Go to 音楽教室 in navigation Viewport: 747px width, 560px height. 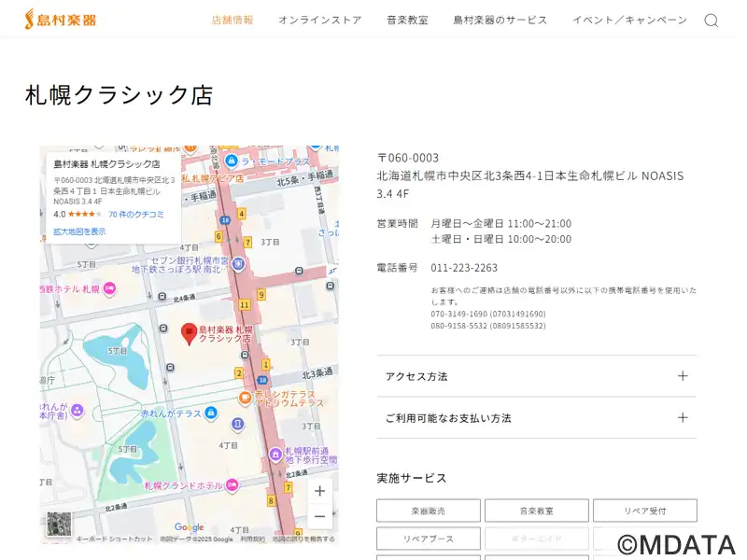pyautogui.click(x=407, y=20)
